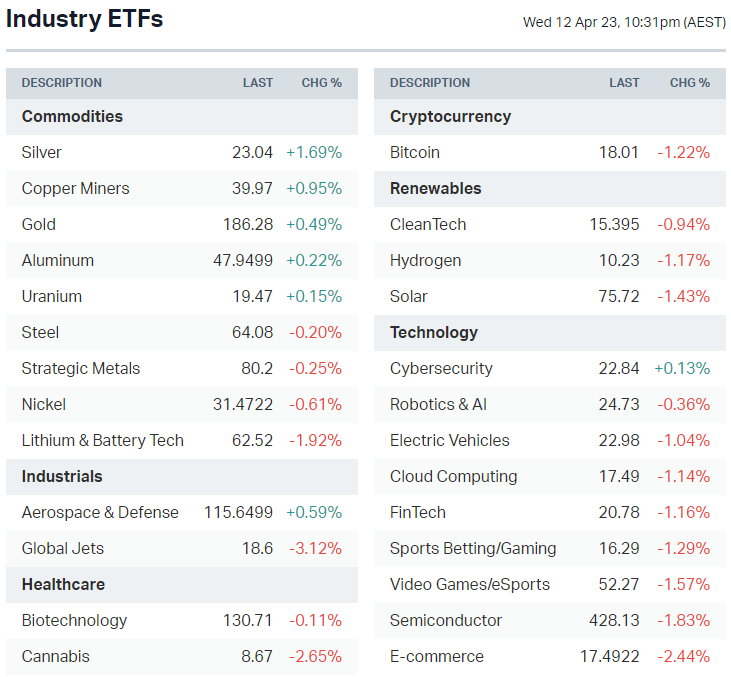Click the Technology section header

click(x=434, y=333)
